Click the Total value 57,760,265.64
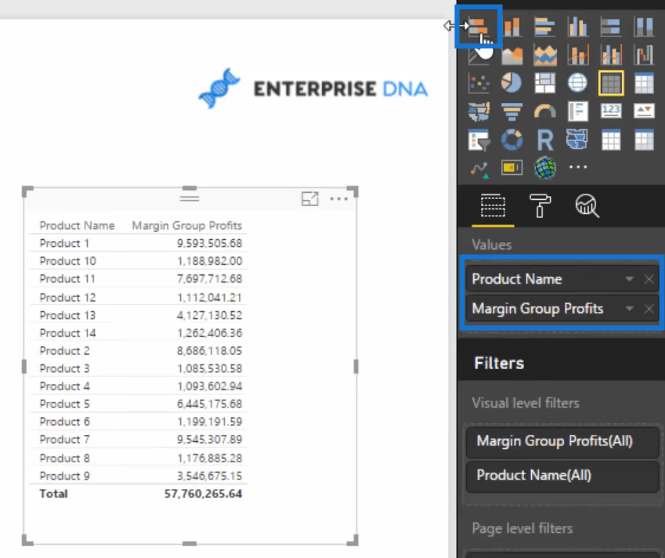The image size is (665, 558). click(203, 494)
